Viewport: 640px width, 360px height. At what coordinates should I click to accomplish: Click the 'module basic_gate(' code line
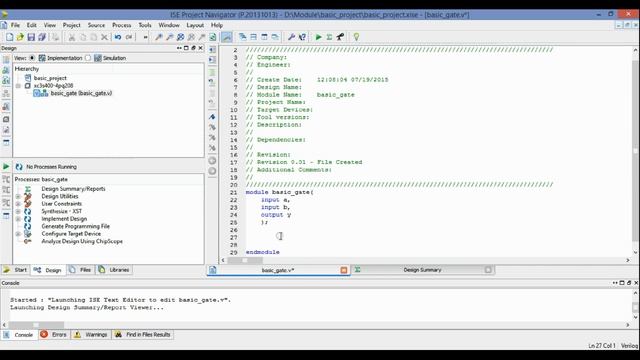click(x=280, y=192)
